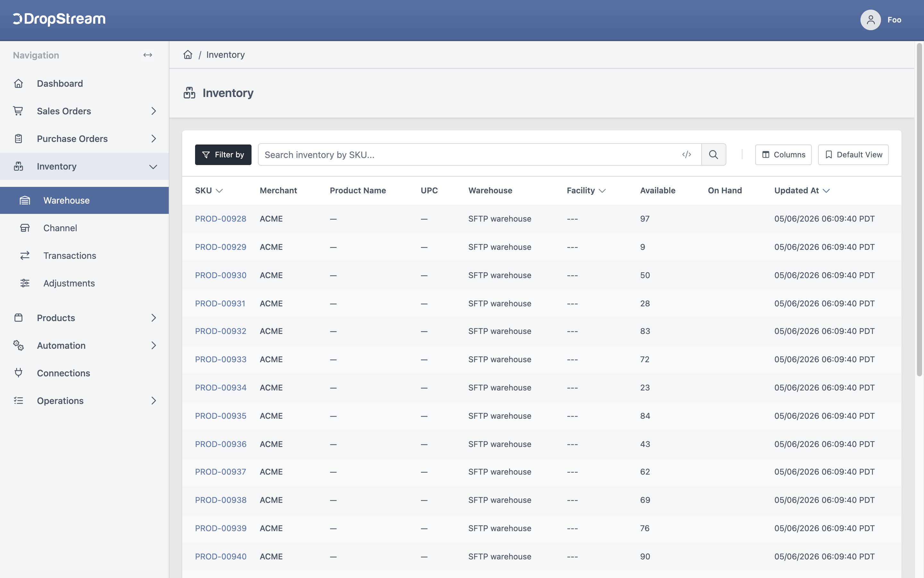Click the Filter by button

coord(223,154)
